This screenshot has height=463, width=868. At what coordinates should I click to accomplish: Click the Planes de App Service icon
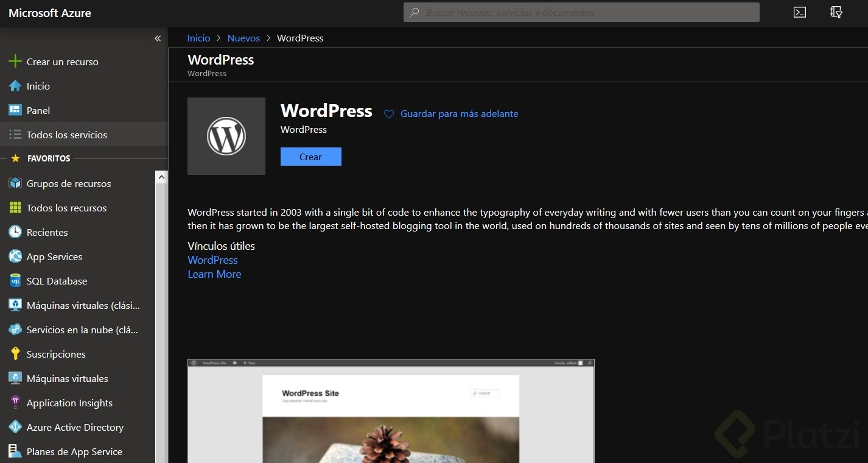(15, 451)
